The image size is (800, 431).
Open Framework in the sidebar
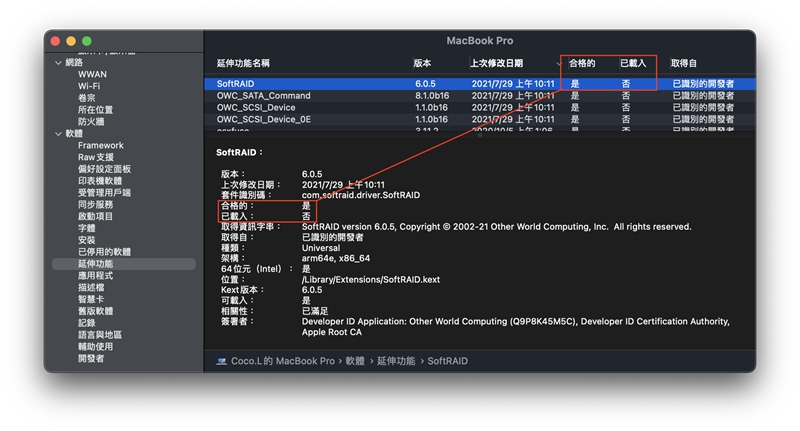[x=101, y=145]
